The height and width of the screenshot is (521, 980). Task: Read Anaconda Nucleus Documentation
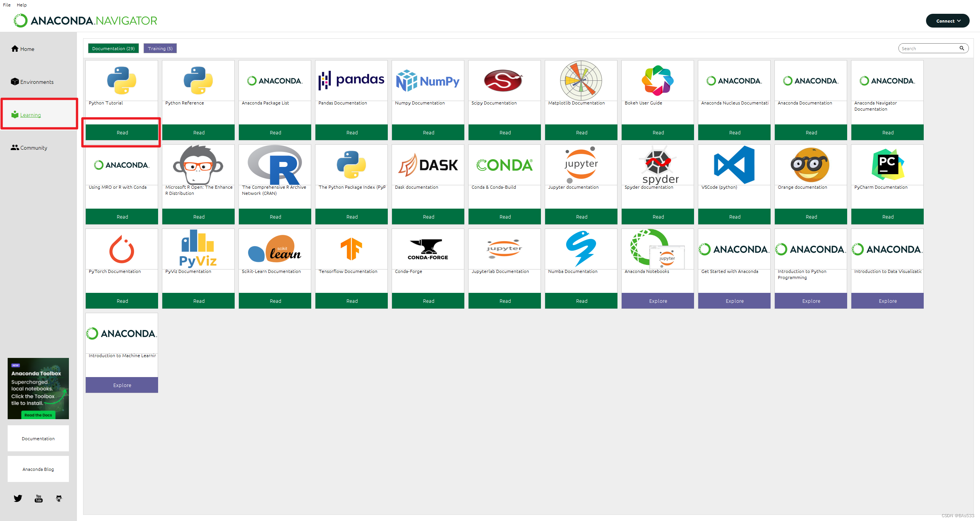734,132
